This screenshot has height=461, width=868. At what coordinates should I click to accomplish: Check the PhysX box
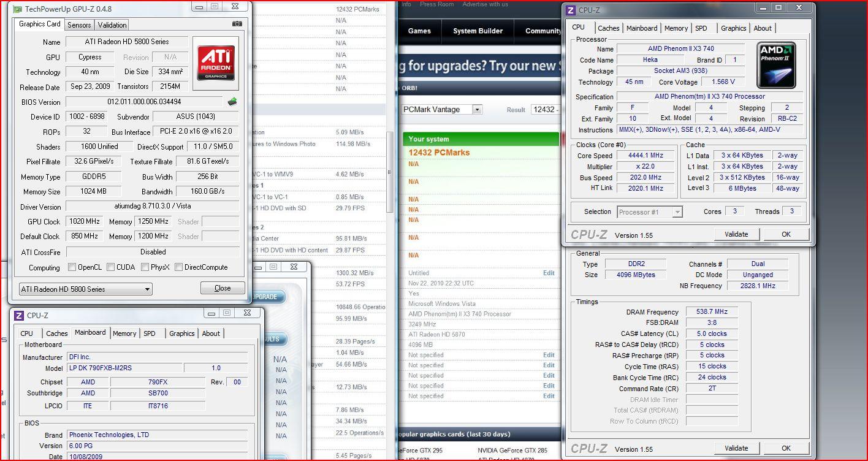click(145, 267)
